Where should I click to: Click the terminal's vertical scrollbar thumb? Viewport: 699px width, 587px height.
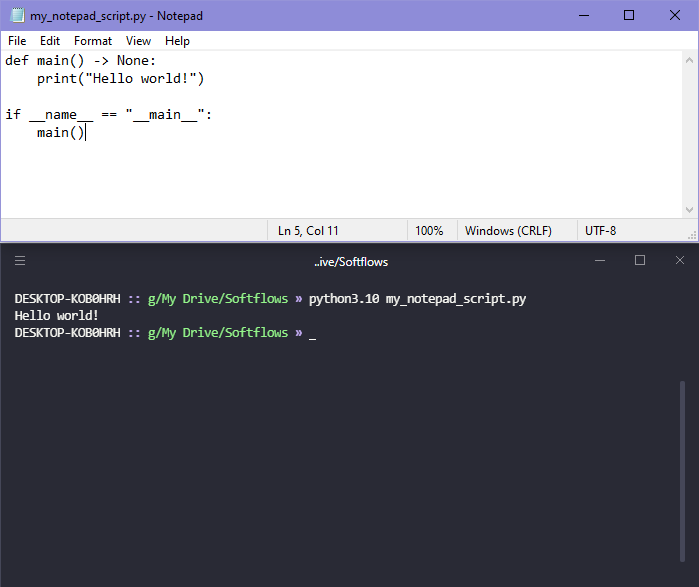(684, 470)
